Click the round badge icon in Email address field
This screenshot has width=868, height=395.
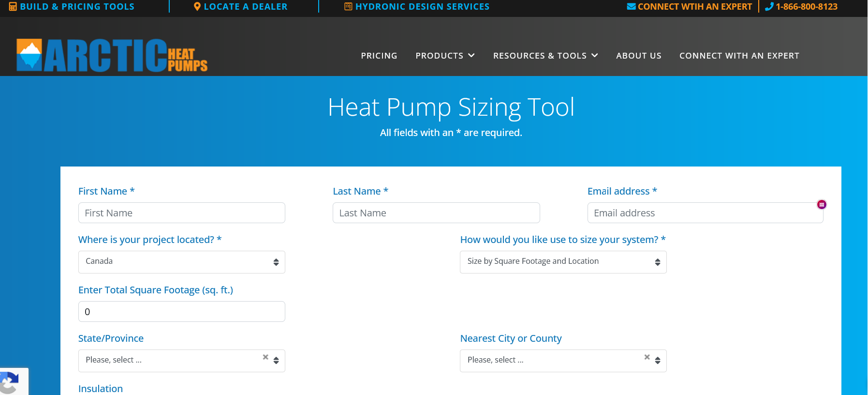pos(822,204)
